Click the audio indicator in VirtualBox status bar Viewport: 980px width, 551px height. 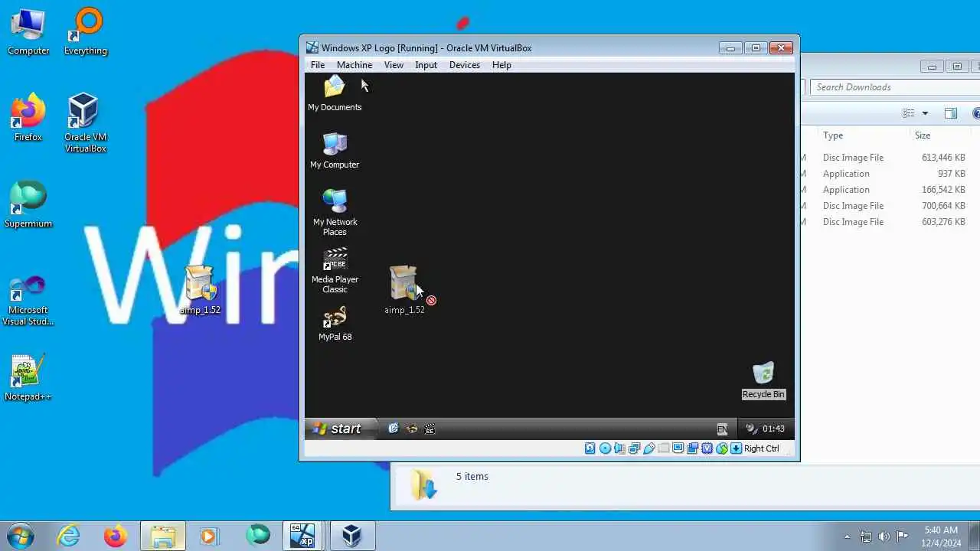[x=619, y=448]
